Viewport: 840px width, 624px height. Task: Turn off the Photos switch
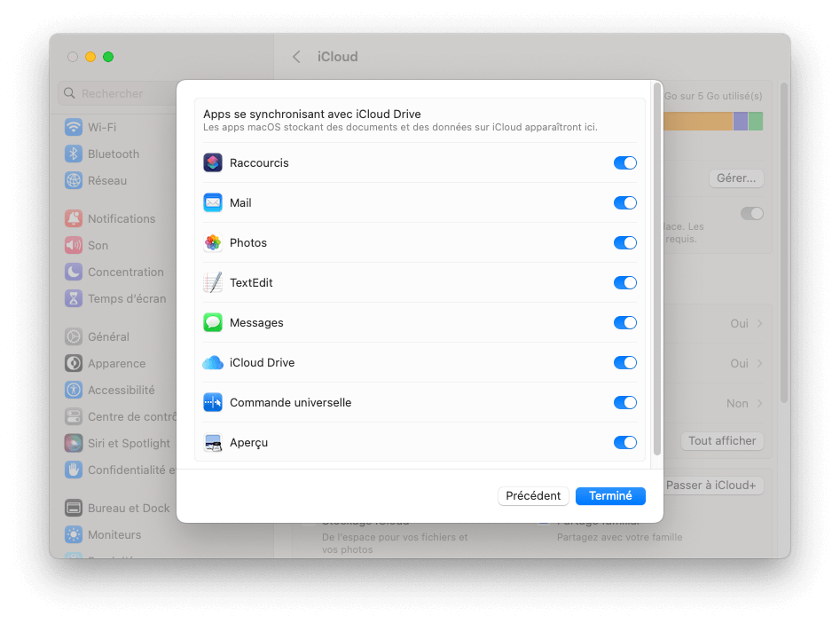625,243
